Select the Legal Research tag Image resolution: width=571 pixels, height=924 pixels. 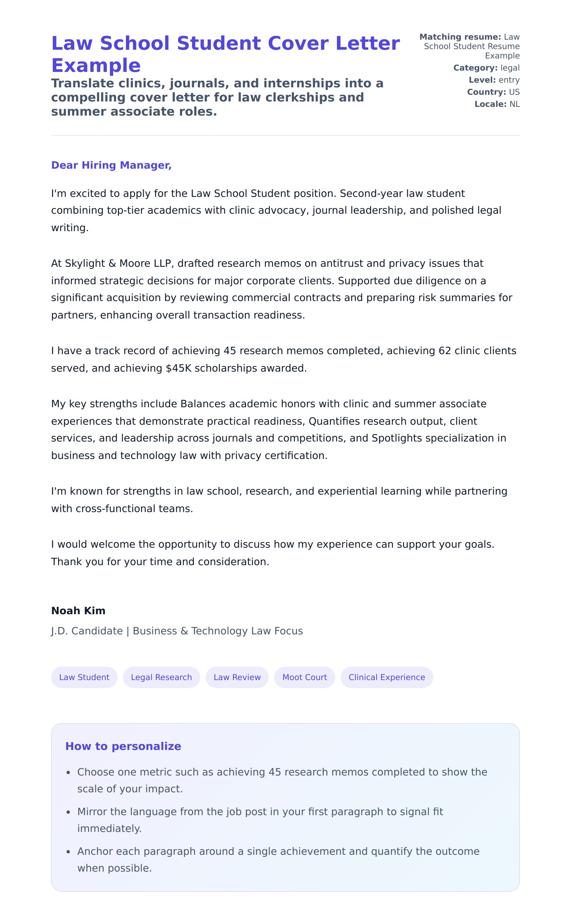coord(161,677)
